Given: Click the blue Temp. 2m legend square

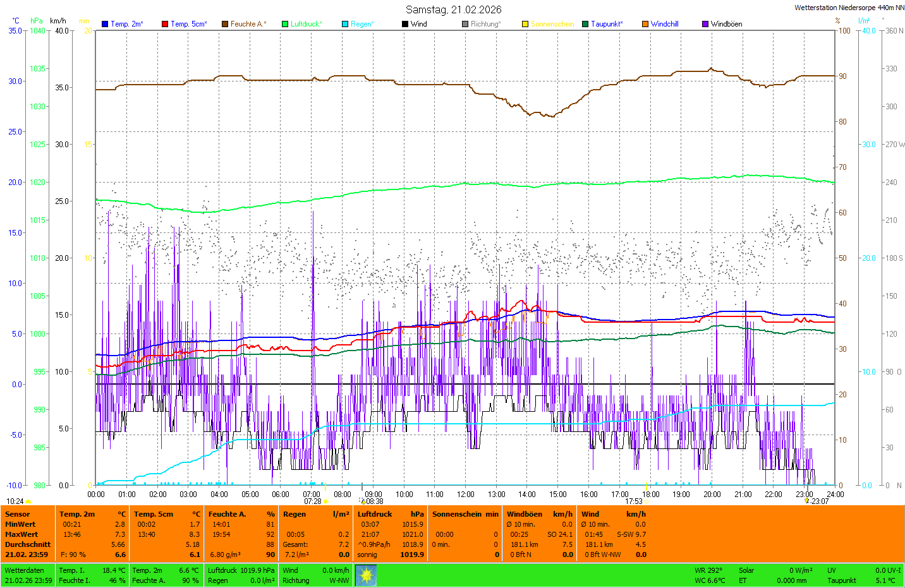Looking at the screenshot, I should click(105, 24).
